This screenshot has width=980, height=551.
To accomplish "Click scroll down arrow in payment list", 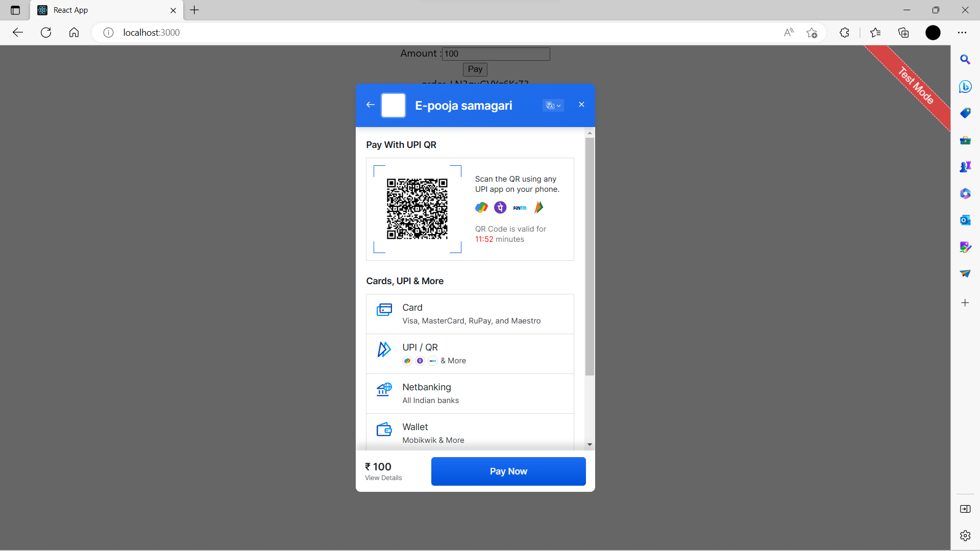I will 590,445.
